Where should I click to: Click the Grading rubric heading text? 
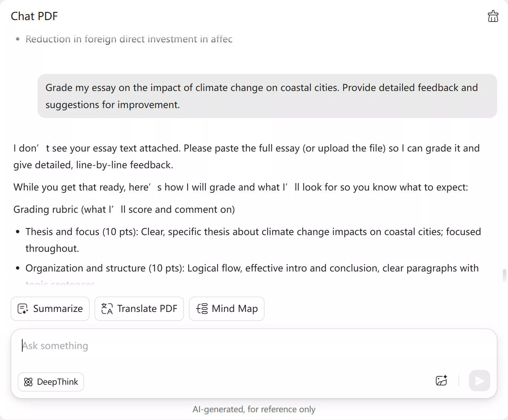tap(124, 209)
